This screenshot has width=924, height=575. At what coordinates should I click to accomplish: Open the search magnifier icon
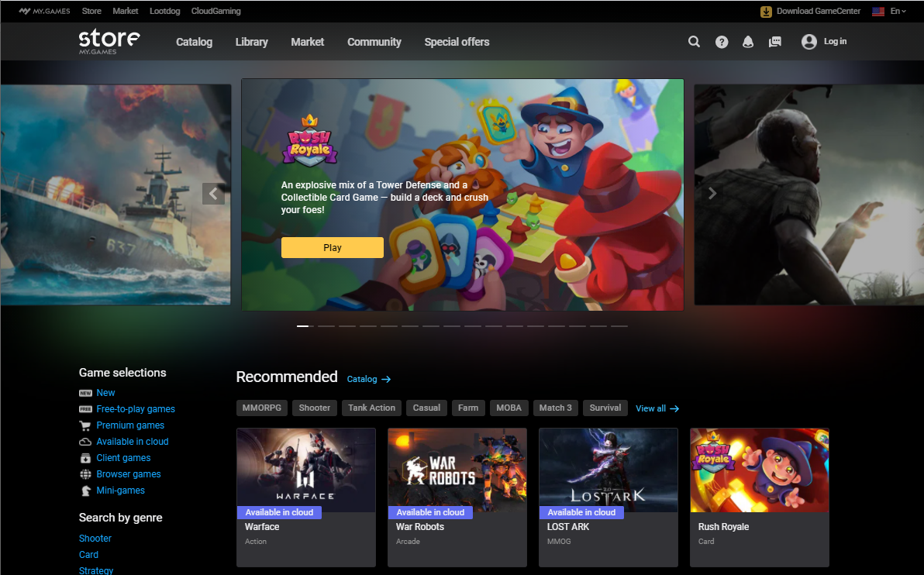(695, 42)
